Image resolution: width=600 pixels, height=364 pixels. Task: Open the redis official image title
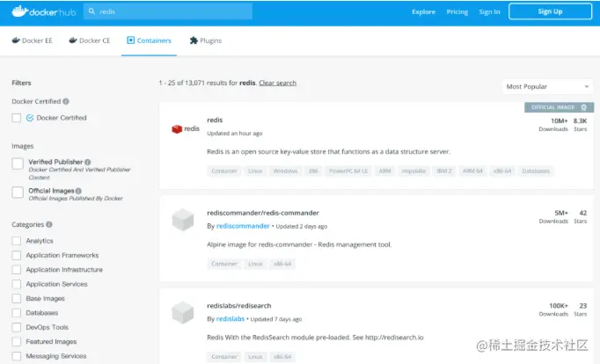[x=215, y=120]
